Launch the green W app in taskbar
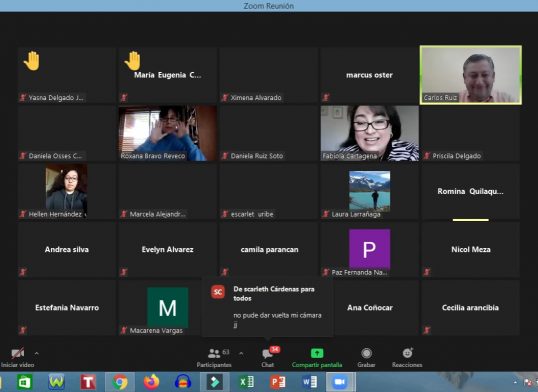The image size is (538, 392). 56,382
